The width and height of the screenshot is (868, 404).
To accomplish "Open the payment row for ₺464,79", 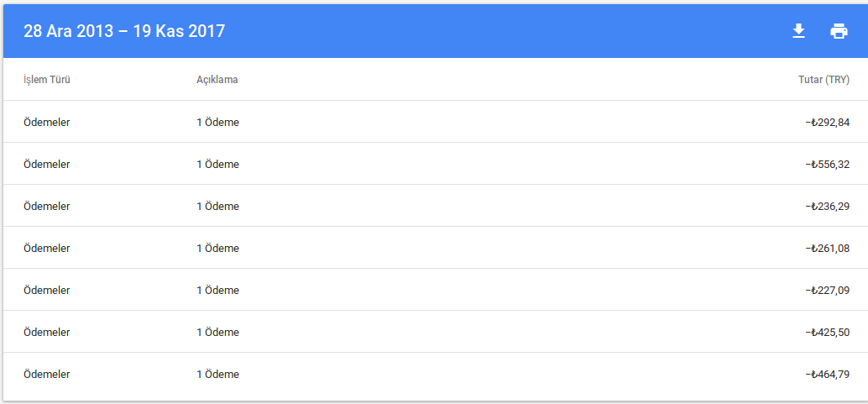I will tap(436, 375).
